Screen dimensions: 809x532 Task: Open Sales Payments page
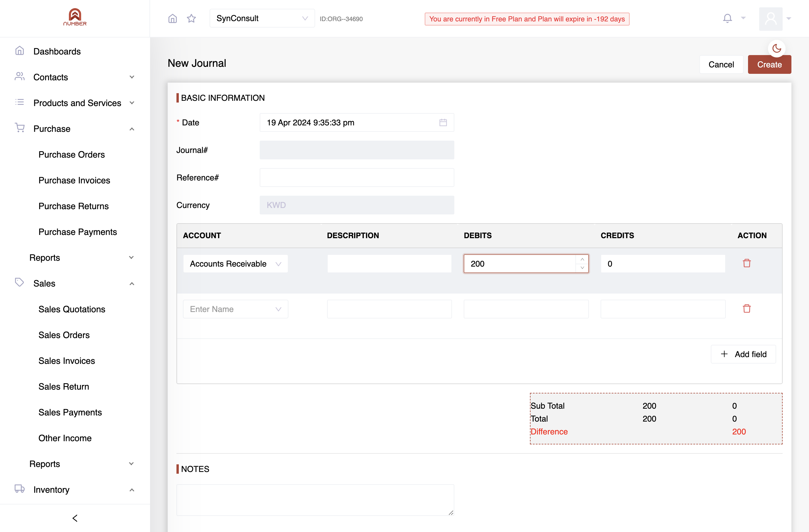[x=70, y=412]
